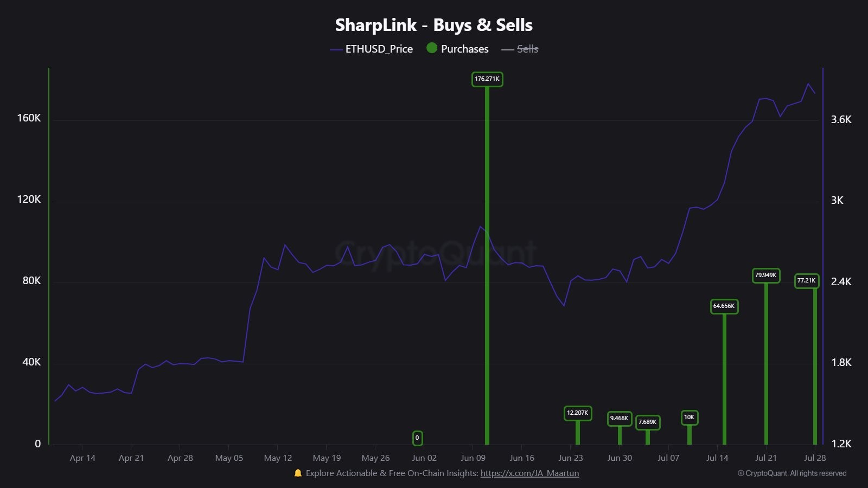Select the 79.949K purchase label

click(x=765, y=275)
